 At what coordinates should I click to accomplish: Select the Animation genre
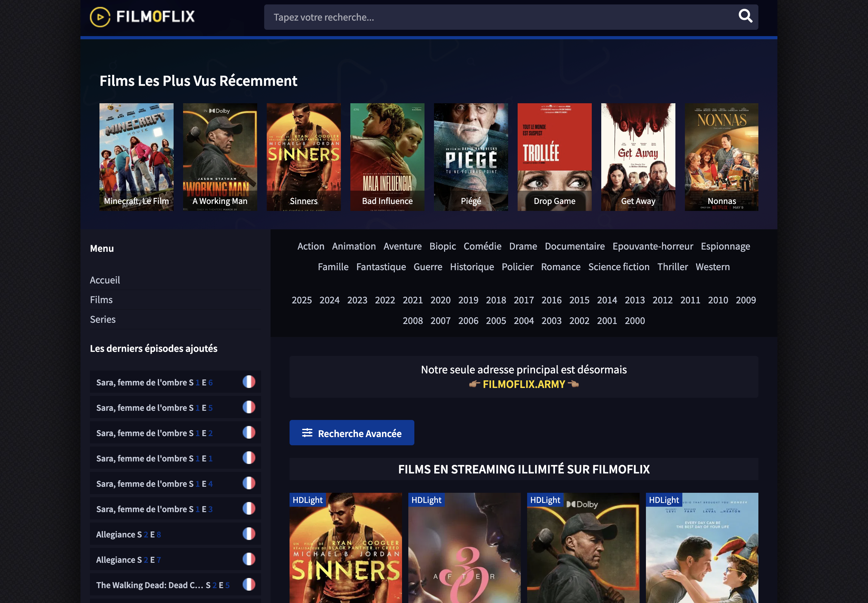(354, 246)
